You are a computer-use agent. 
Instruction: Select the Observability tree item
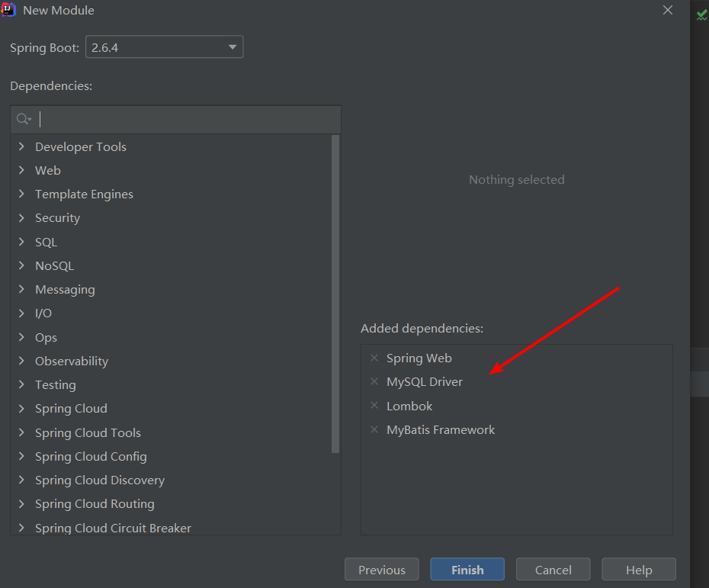click(72, 361)
